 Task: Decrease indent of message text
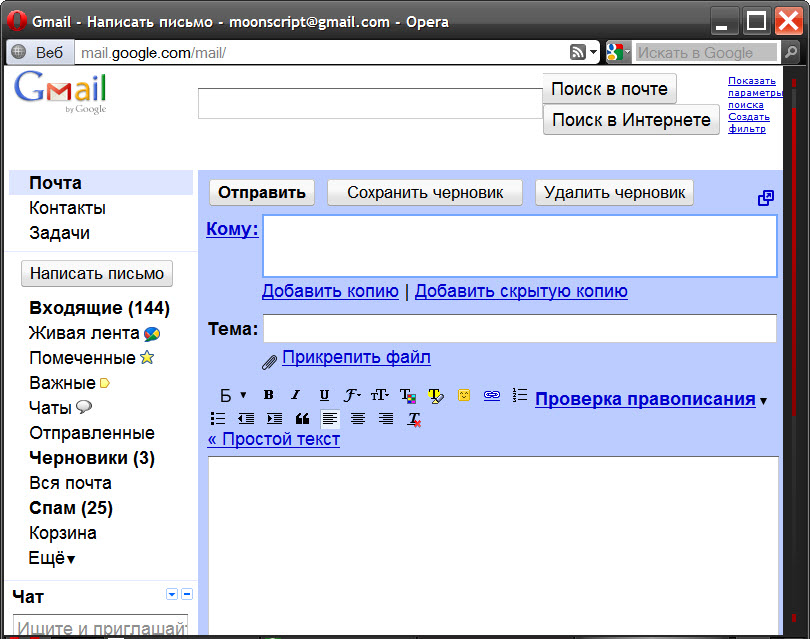pyautogui.click(x=246, y=418)
